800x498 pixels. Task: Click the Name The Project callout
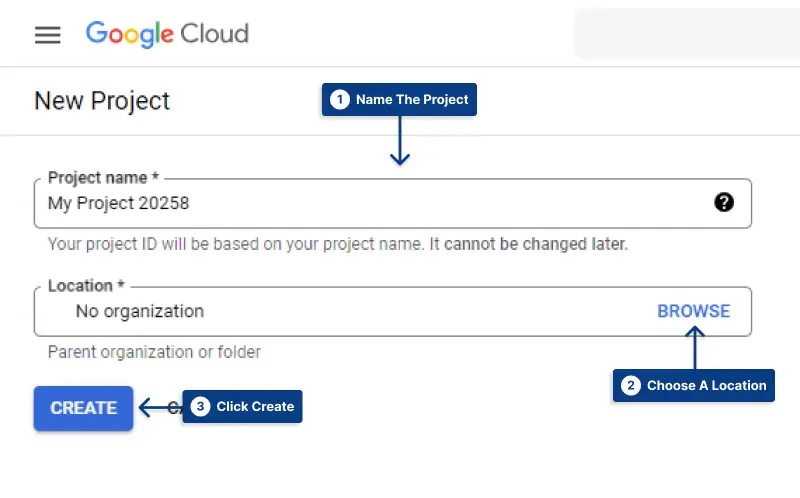[399, 99]
